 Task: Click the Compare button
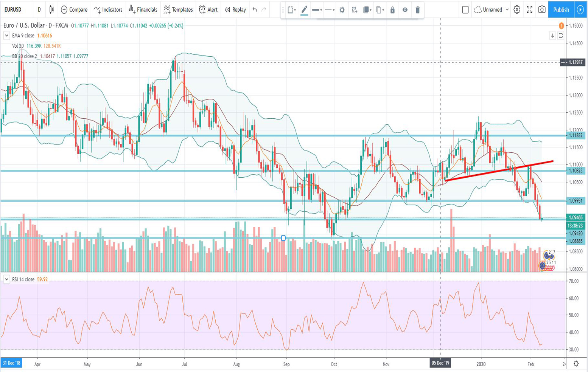click(x=74, y=10)
